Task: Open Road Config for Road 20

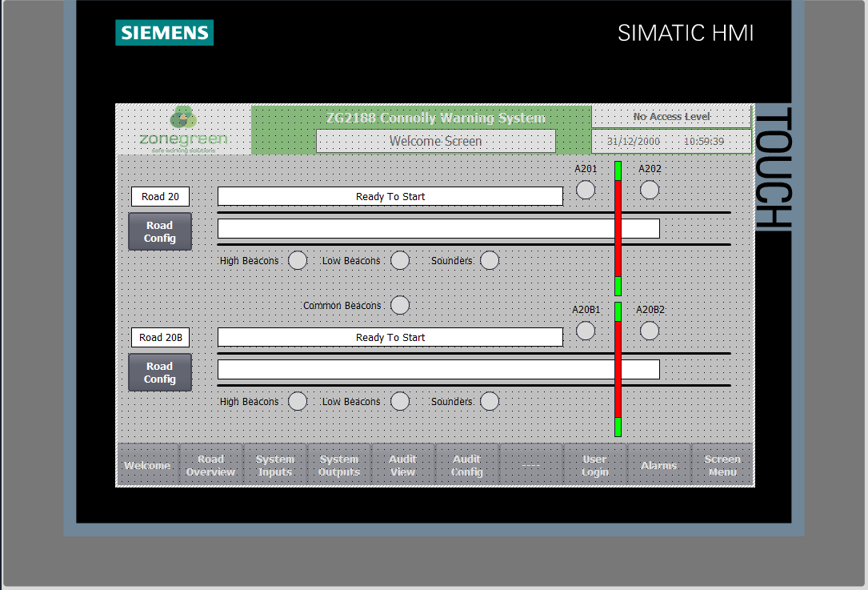Action: click(160, 231)
